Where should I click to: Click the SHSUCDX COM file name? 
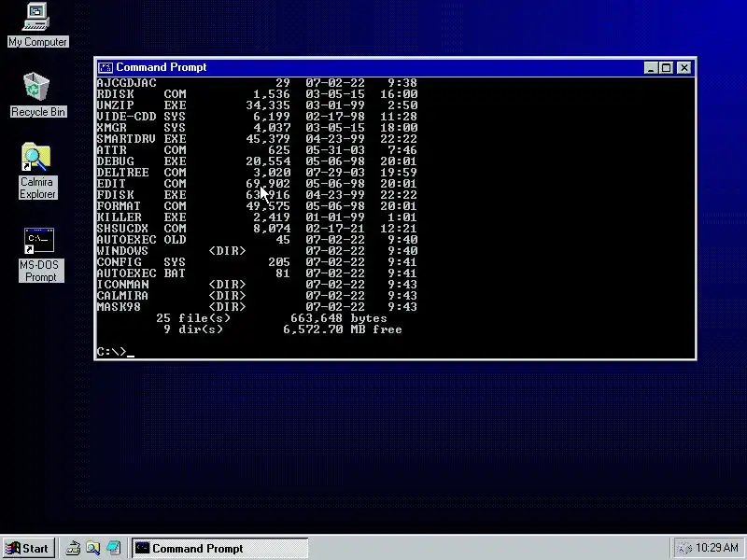coord(142,228)
